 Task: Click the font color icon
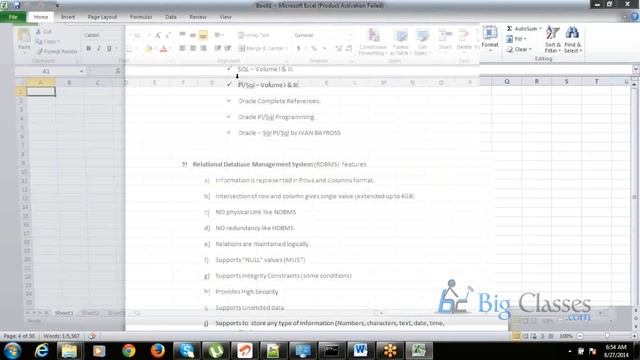point(163,49)
